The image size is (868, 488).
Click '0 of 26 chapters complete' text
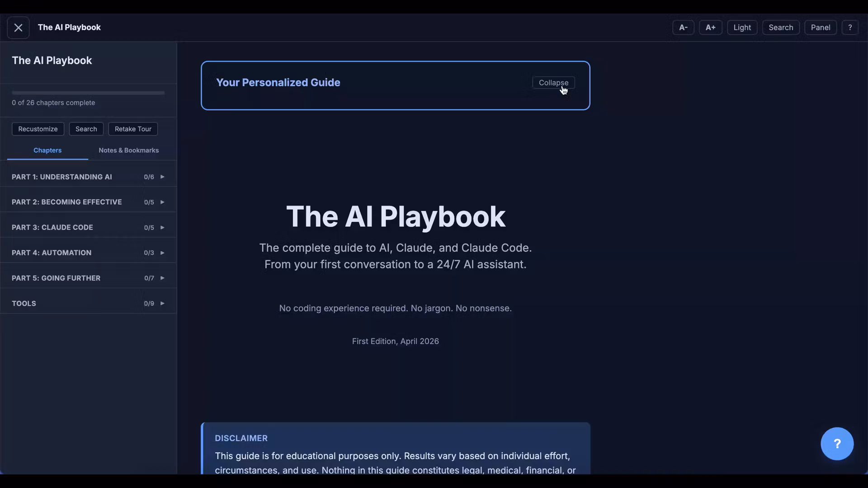coord(53,103)
